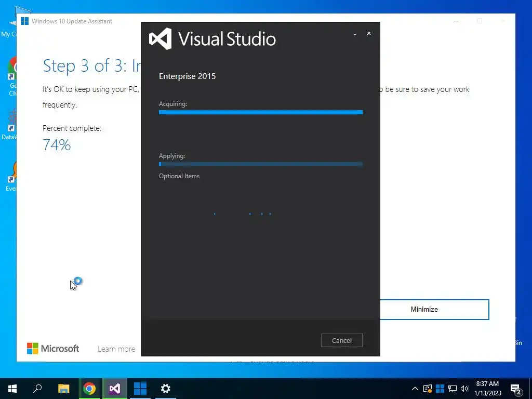Click the Visual Studio logo icon
Screen dimensions: 532x399
click(161, 38)
